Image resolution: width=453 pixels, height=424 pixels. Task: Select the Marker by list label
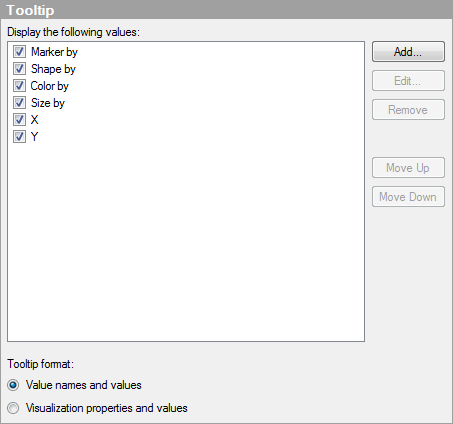pos(54,52)
